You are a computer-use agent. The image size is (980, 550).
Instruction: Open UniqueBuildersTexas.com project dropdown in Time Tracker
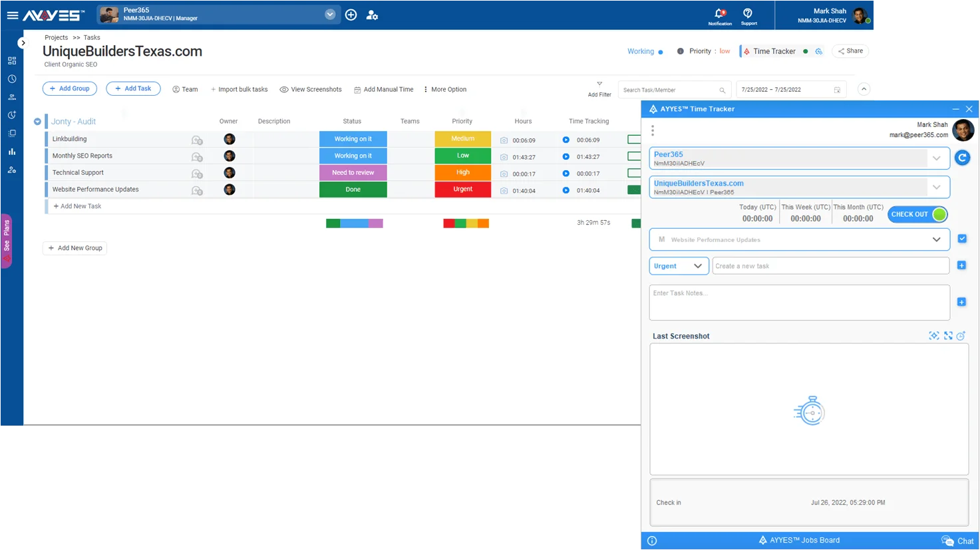tap(936, 187)
